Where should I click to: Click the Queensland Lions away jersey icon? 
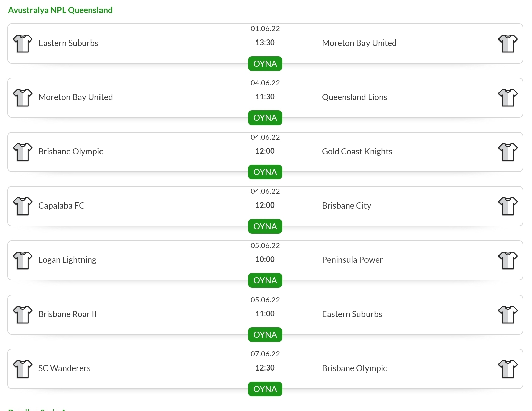(508, 98)
